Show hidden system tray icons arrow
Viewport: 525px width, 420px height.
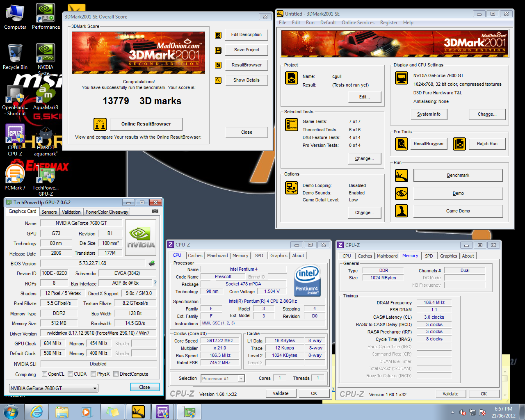[452, 412]
